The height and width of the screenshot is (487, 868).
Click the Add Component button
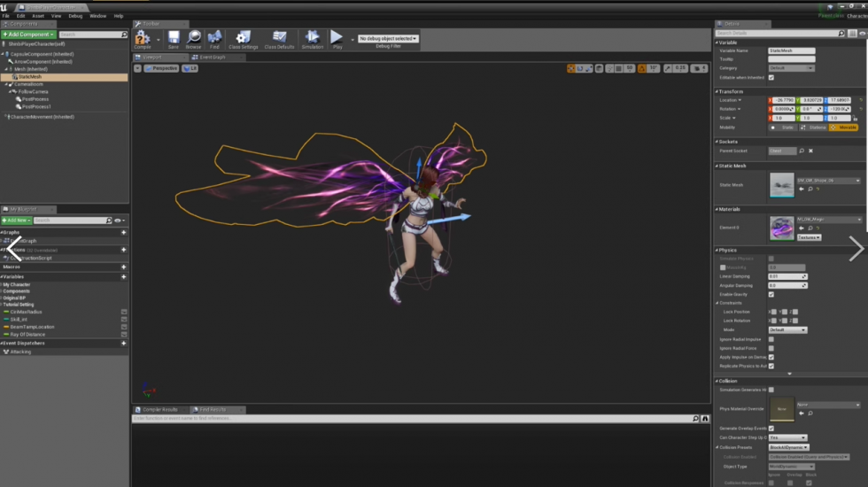tap(28, 35)
